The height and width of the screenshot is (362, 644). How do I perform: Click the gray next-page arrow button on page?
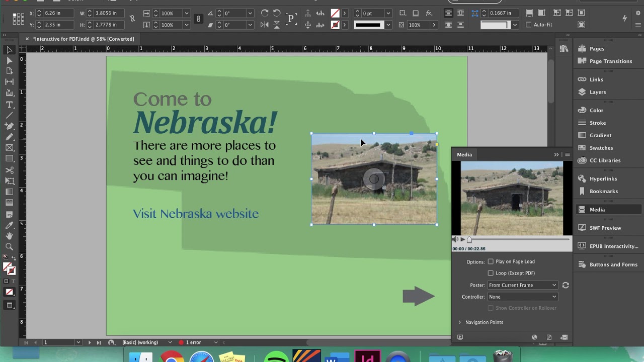coord(419,296)
